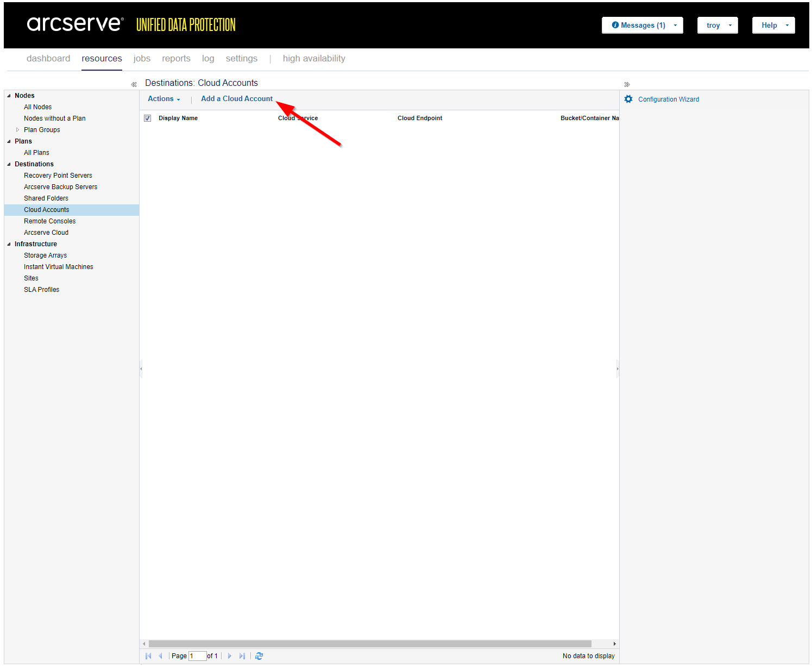Switch to the resources tab
The height and width of the screenshot is (668, 812).
coord(102,59)
